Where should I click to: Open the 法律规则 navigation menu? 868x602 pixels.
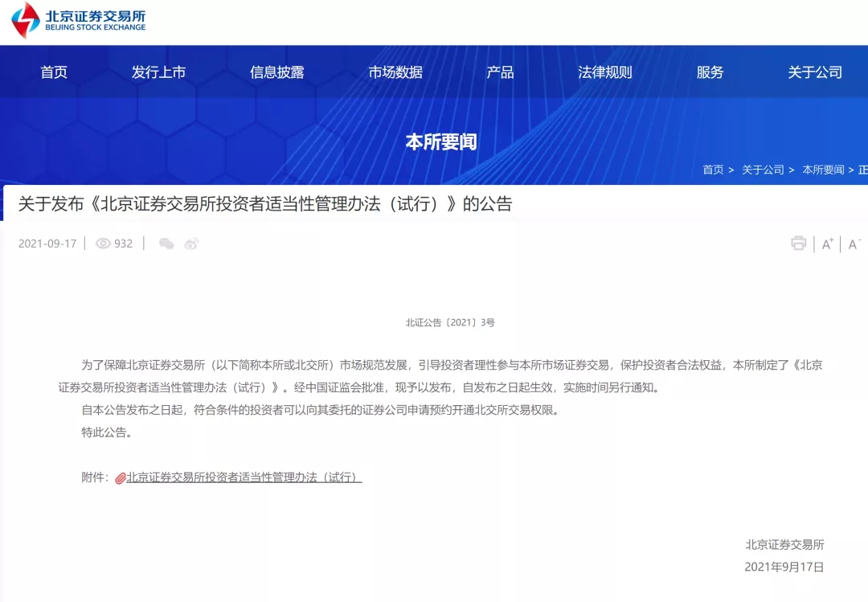click(605, 72)
